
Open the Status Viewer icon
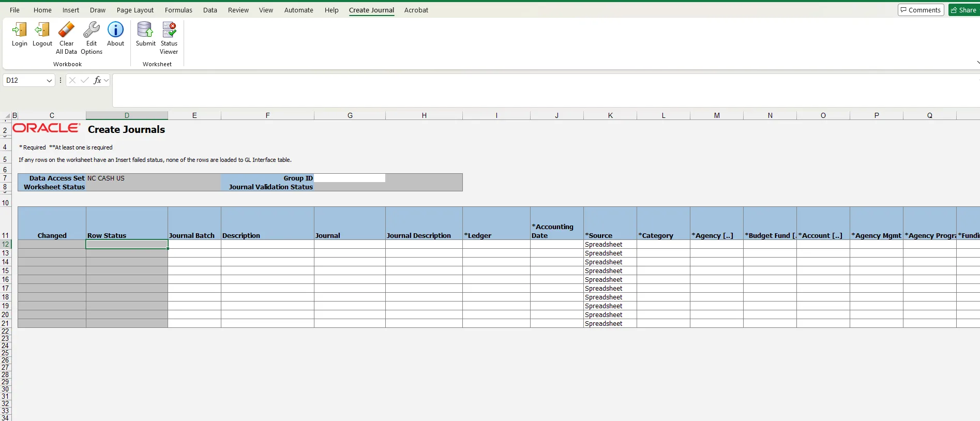[169, 30]
